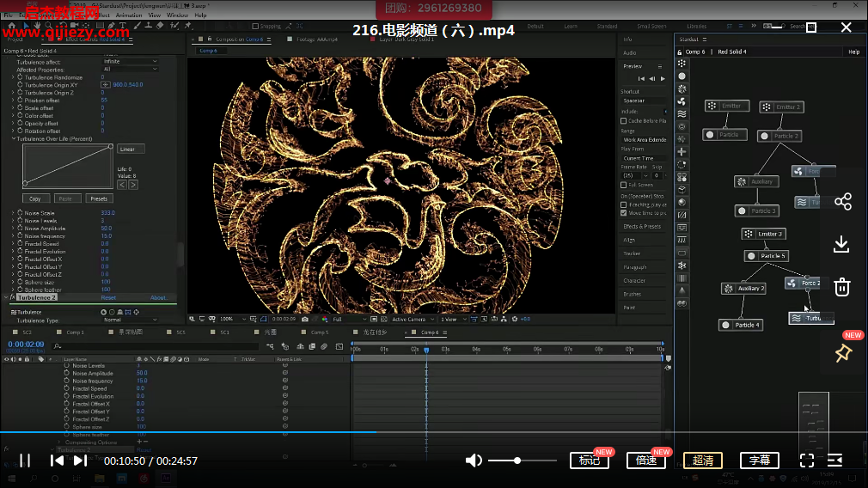Image resolution: width=868 pixels, height=488 pixels.
Task: Select the Particle 4 node
Action: pyautogui.click(x=741, y=325)
